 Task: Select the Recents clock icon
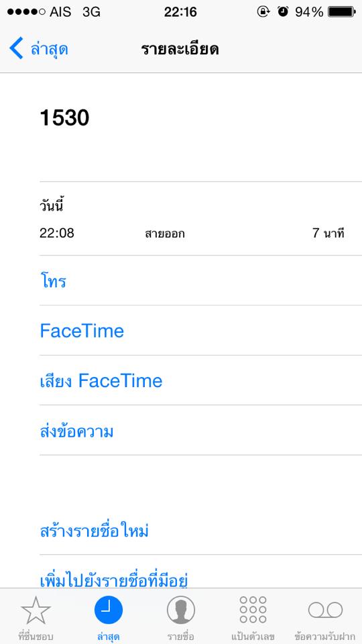(109, 610)
